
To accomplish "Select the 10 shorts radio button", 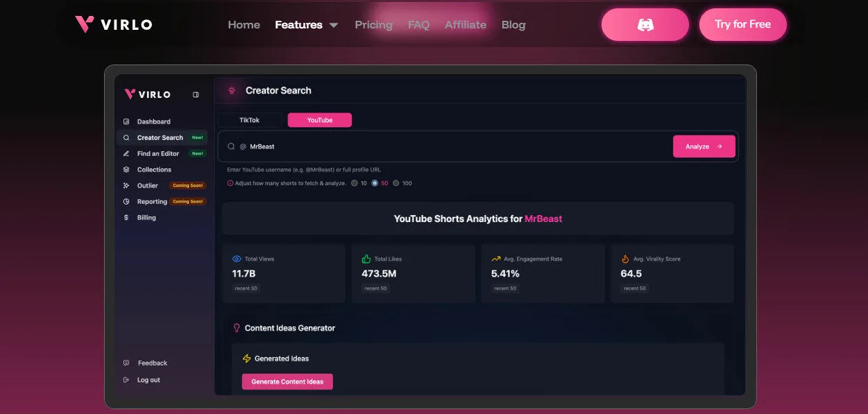I will pos(354,183).
